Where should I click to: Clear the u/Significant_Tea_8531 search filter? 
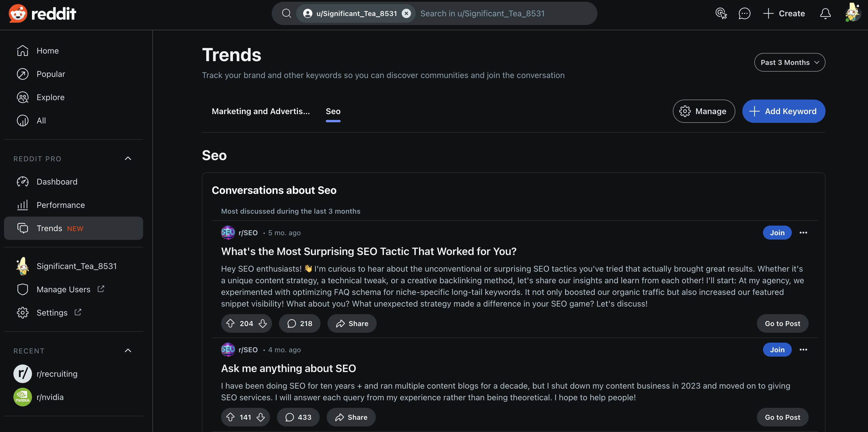point(406,13)
